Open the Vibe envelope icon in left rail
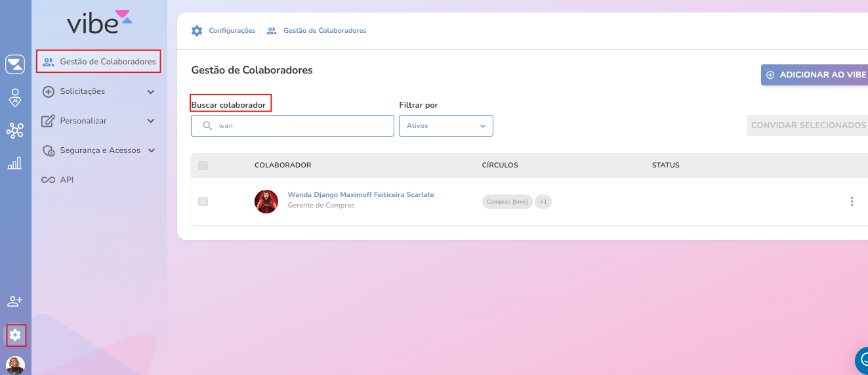 (x=15, y=64)
